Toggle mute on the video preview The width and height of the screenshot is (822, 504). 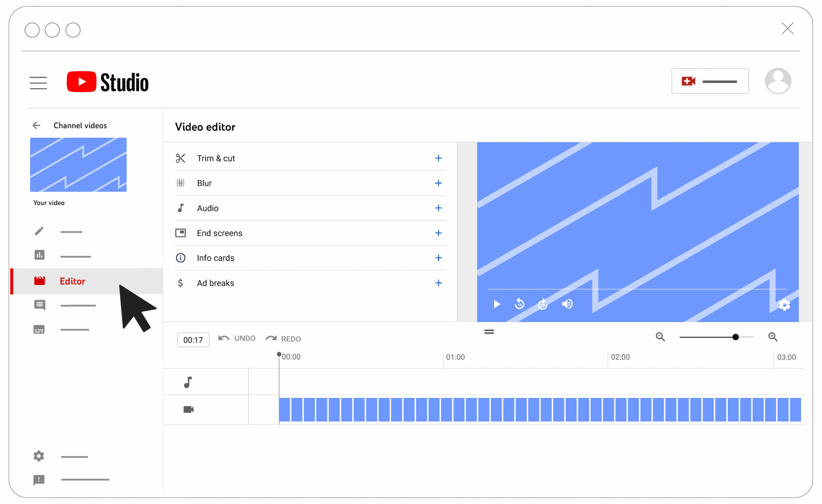tap(566, 304)
